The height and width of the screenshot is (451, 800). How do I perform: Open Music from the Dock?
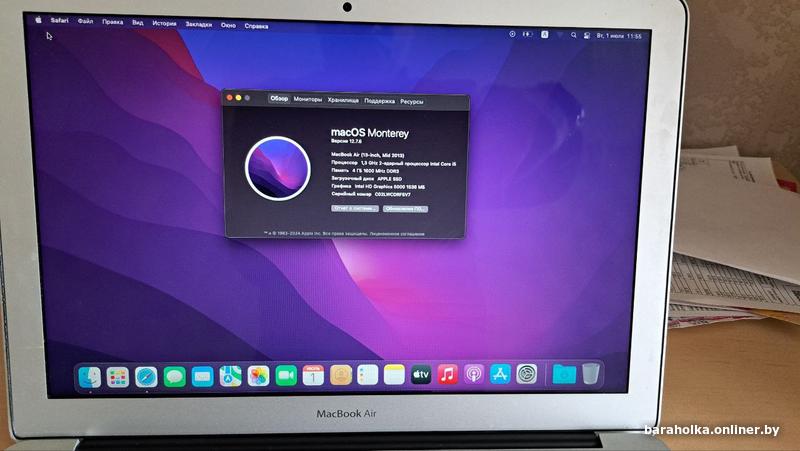[x=447, y=374]
